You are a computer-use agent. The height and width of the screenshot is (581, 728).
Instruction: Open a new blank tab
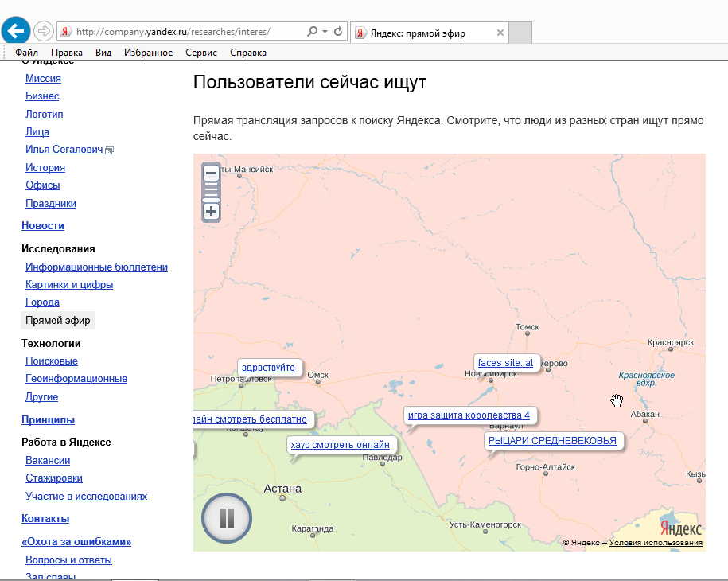(x=520, y=33)
